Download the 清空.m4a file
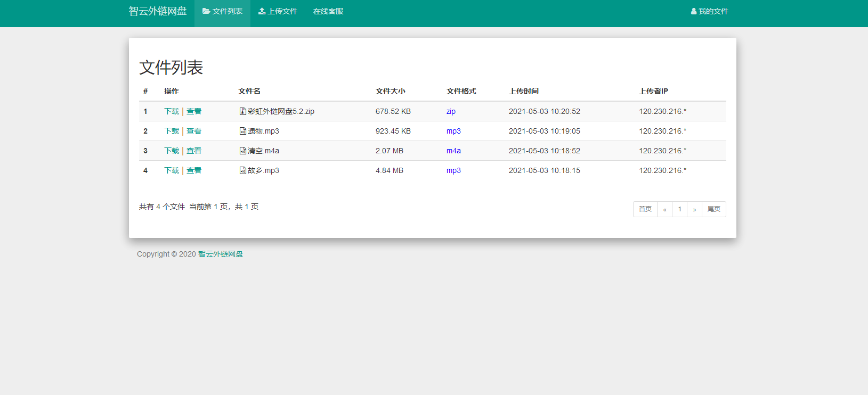The height and width of the screenshot is (395, 868). tap(172, 151)
